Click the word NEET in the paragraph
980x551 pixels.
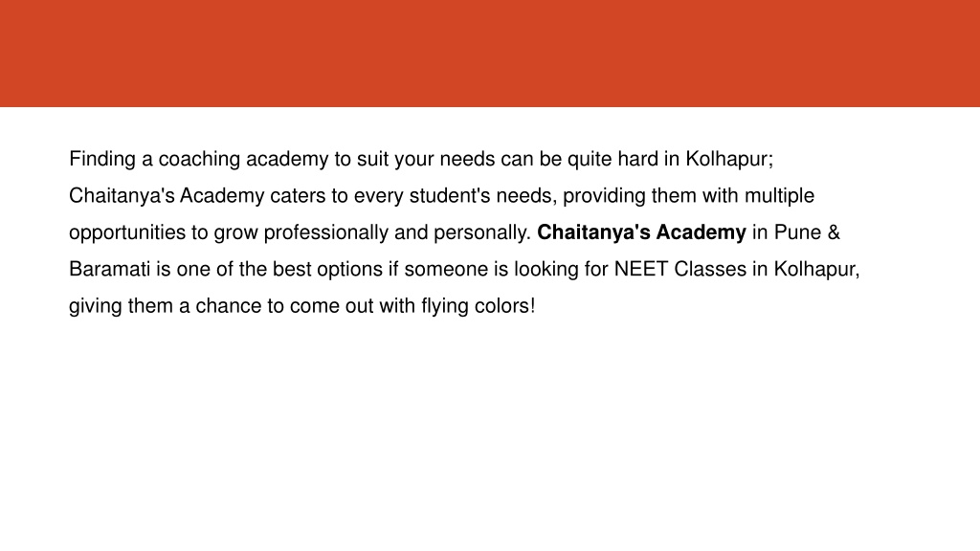click(641, 269)
